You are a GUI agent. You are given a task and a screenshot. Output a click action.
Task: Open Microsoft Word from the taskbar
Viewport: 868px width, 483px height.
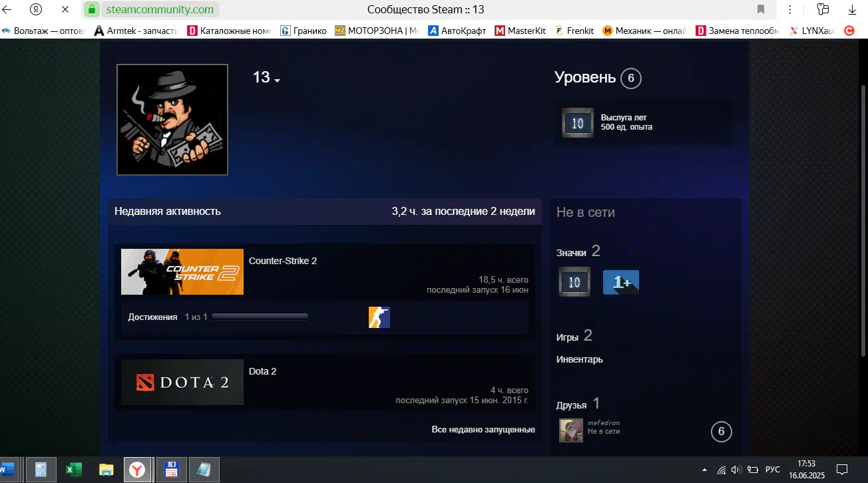[x=7, y=470]
